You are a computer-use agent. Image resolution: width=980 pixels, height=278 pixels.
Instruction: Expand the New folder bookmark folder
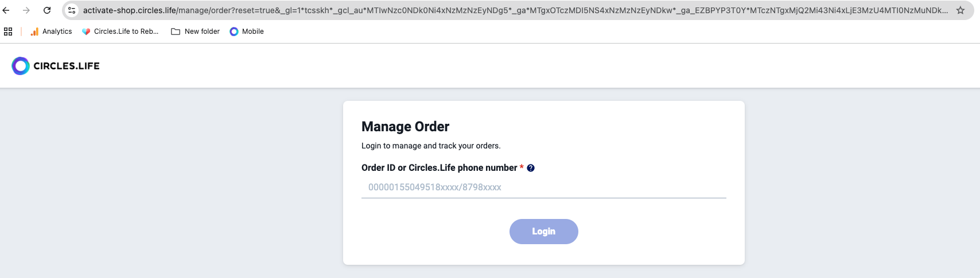pos(196,32)
